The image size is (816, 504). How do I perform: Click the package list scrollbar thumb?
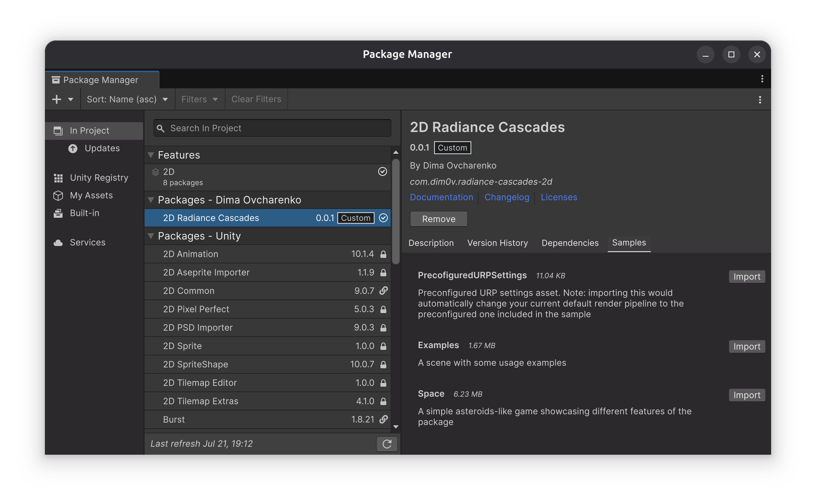click(x=396, y=212)
